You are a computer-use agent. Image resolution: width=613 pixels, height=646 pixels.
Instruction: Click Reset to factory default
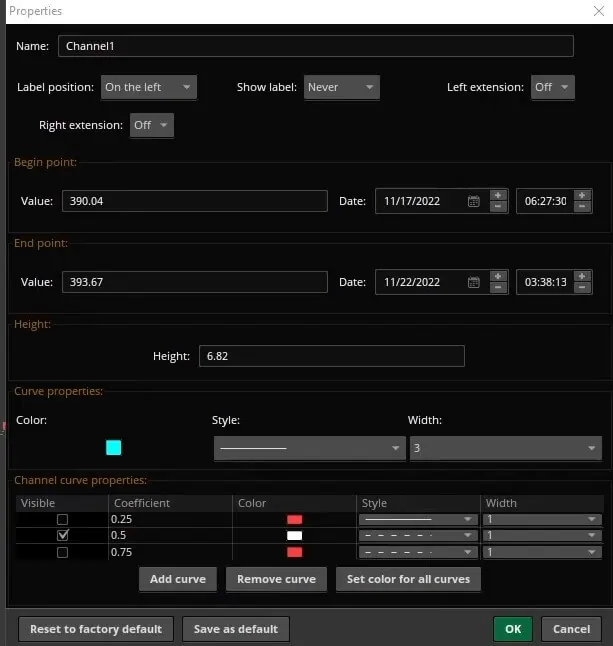tap(96, 629)
